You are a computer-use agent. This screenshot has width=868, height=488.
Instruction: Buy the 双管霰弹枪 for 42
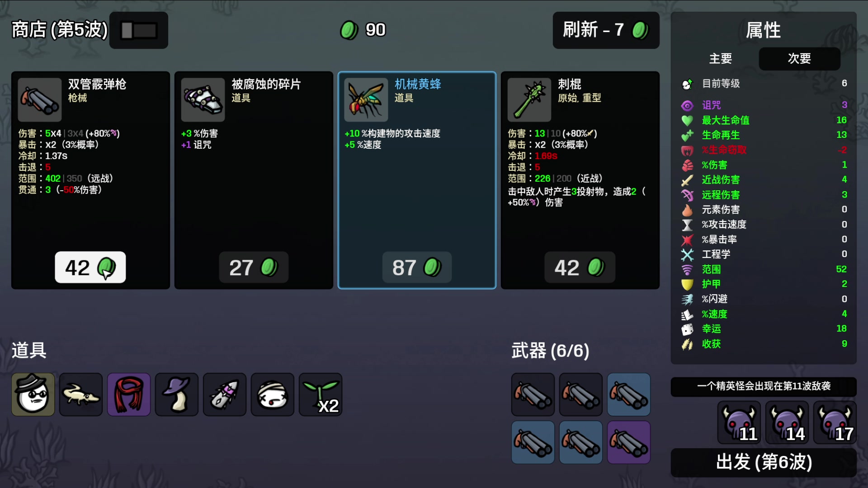click(90, 267)
